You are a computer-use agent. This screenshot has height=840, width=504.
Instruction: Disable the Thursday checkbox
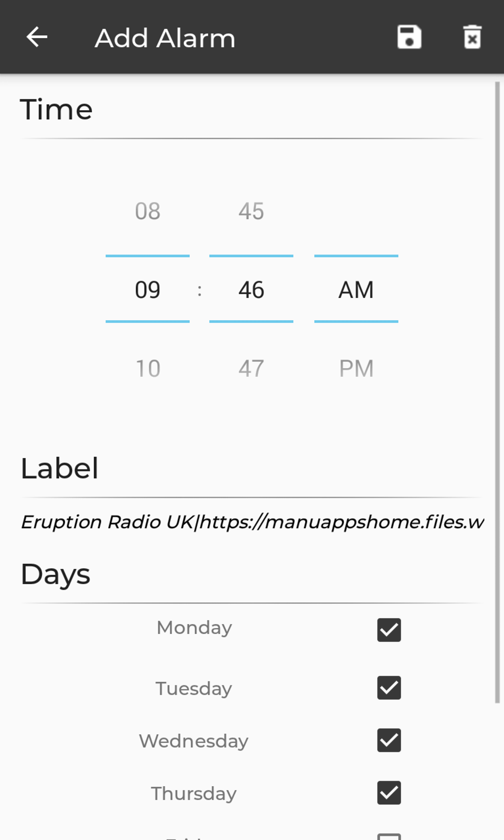point(389,793)
